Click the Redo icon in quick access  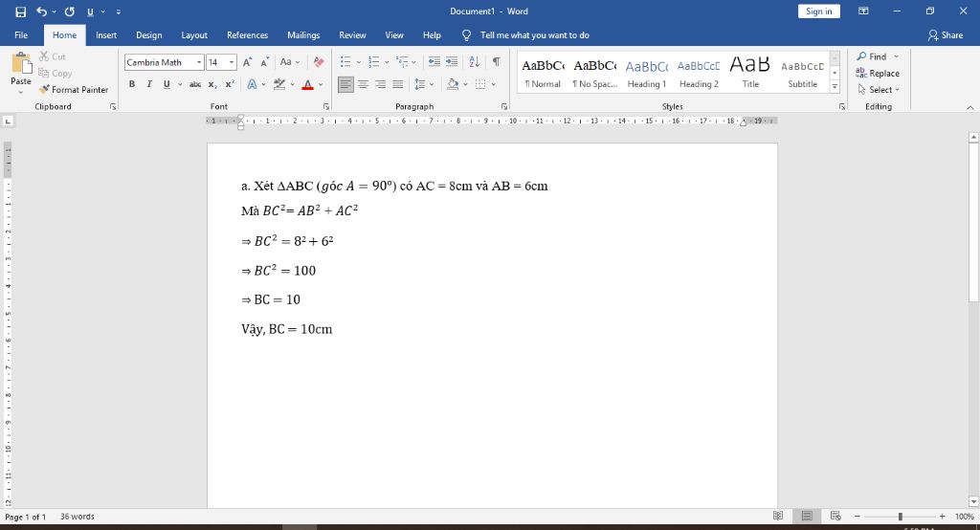(69, 11)
